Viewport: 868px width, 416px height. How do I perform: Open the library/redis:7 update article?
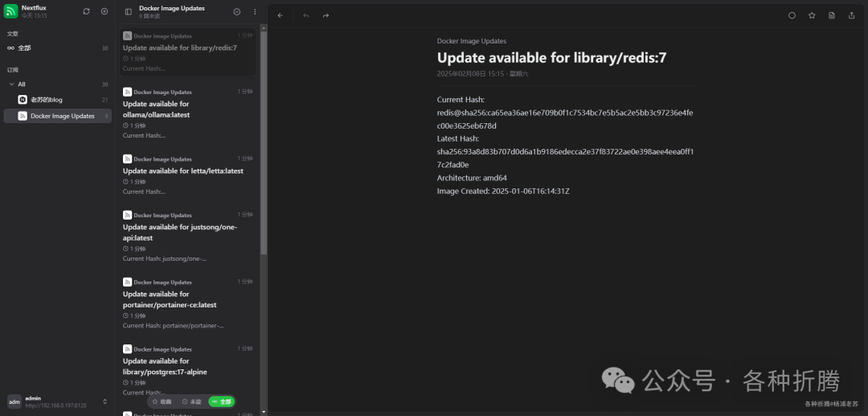click(x=187, y=52)
